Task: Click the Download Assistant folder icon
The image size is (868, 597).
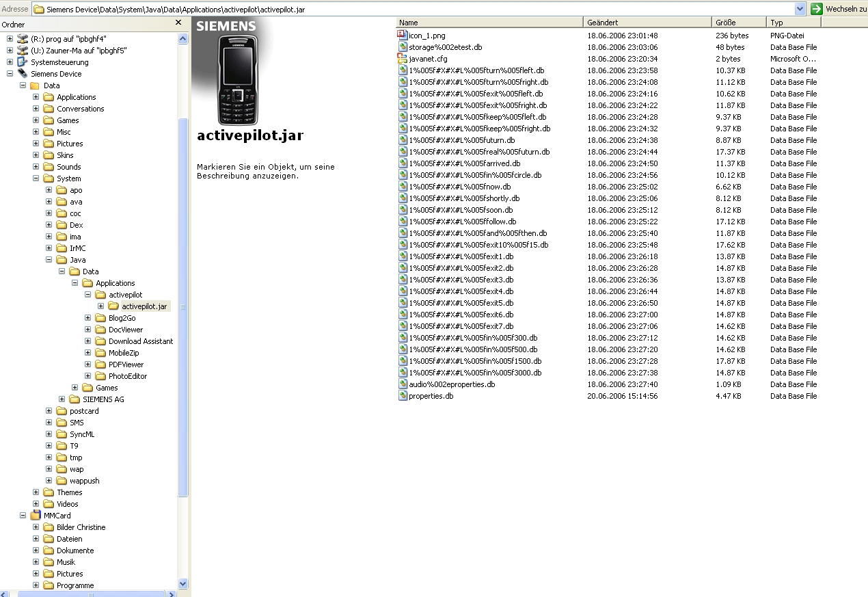Action: point(100,341)
